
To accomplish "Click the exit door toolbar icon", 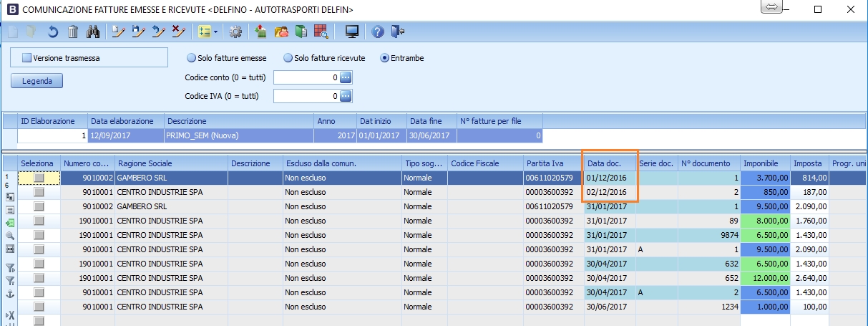I will (x=399, y=32).
